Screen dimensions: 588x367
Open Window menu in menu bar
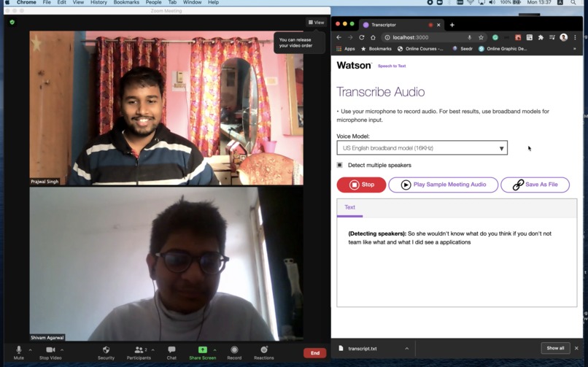point(193,2)
